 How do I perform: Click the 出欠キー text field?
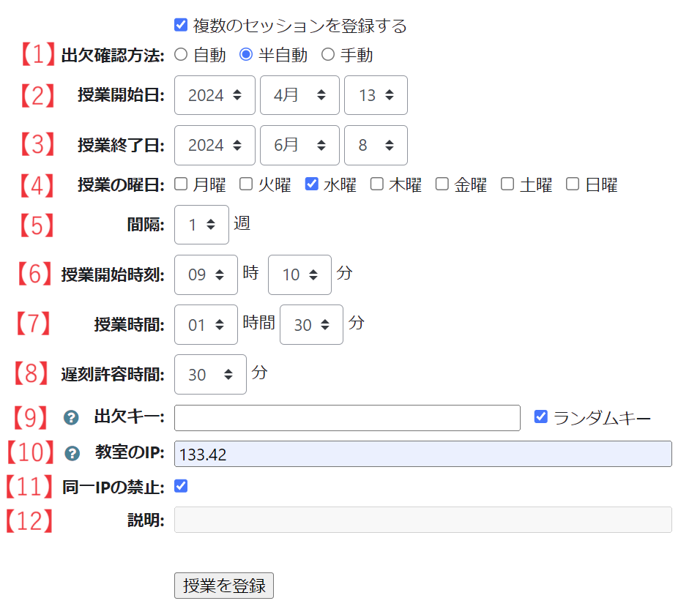pos(347,418)
